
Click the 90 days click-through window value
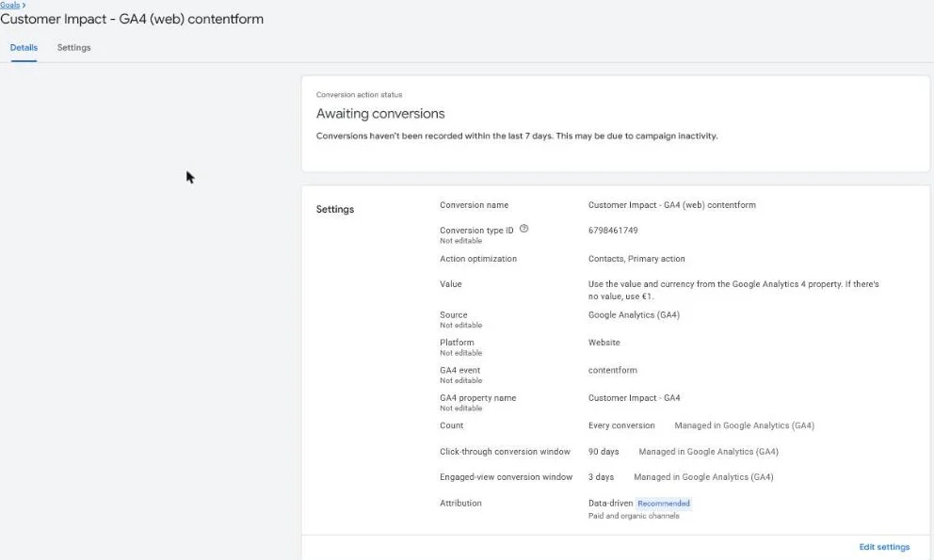[x=604, y=452]
